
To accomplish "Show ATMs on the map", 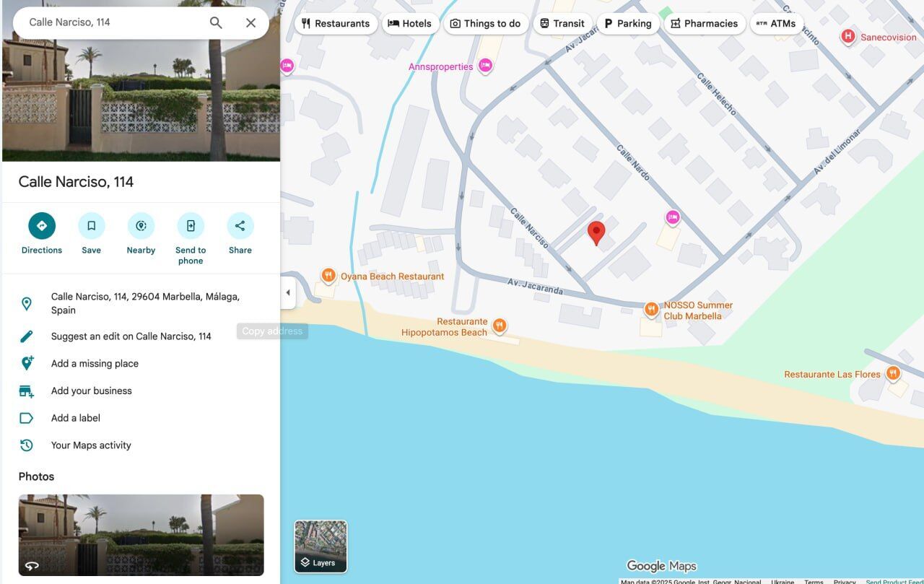I will click(x=776, y=23).
